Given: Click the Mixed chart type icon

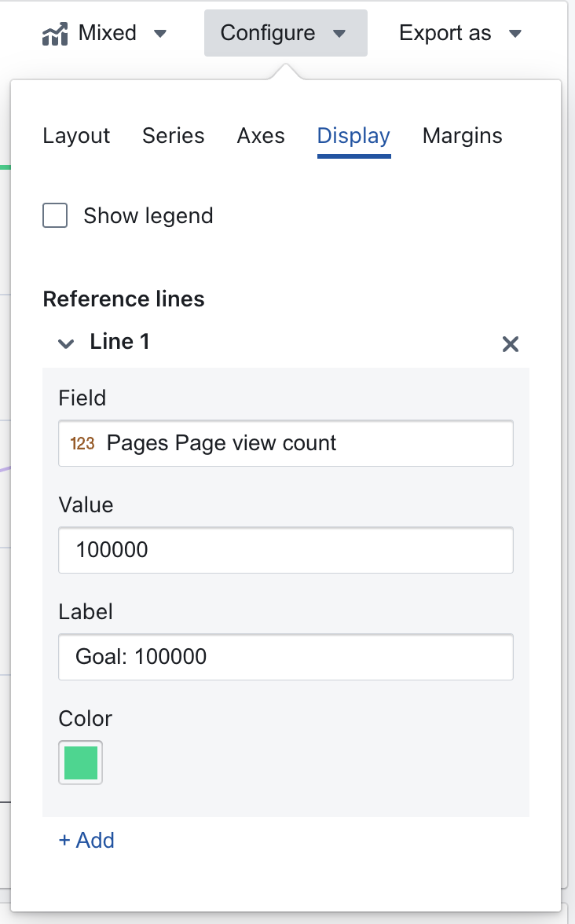Looking at the screenshot, I should [x=55, y=34].
